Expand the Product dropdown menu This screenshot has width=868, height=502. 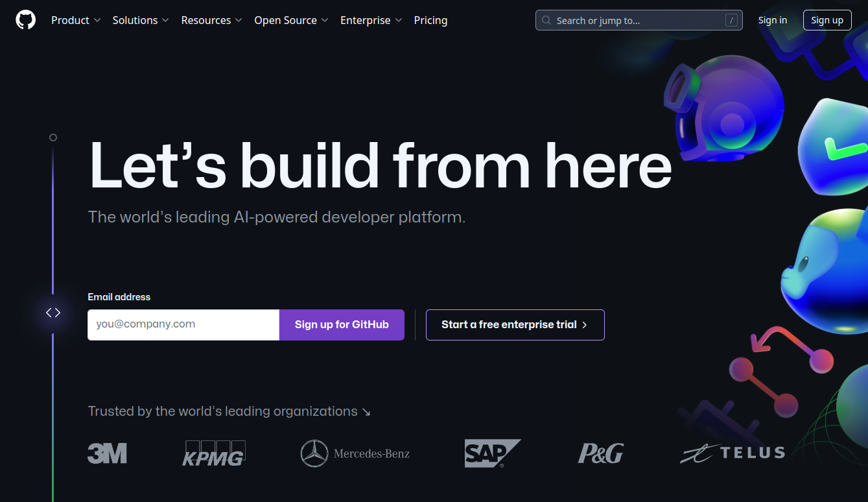[x=76, y=20]
